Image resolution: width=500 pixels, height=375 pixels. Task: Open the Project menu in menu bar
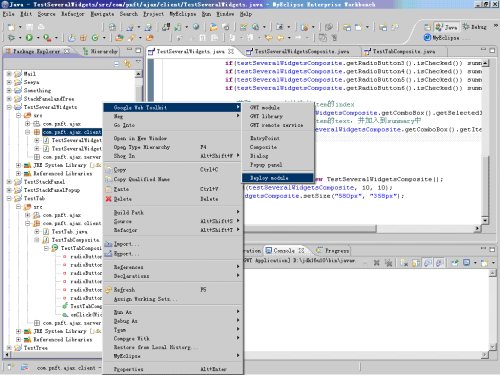154,14
